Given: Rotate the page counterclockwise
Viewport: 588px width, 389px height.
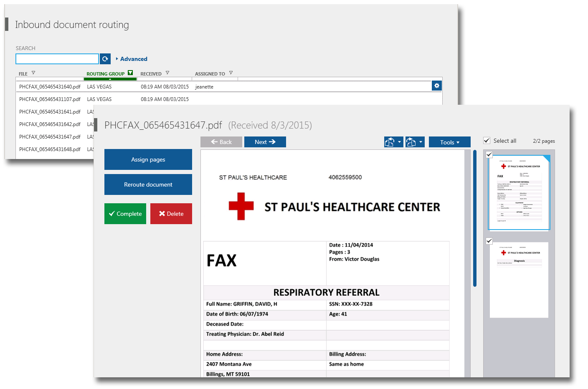Looking at the screenshot, I should tap(390, 142).
